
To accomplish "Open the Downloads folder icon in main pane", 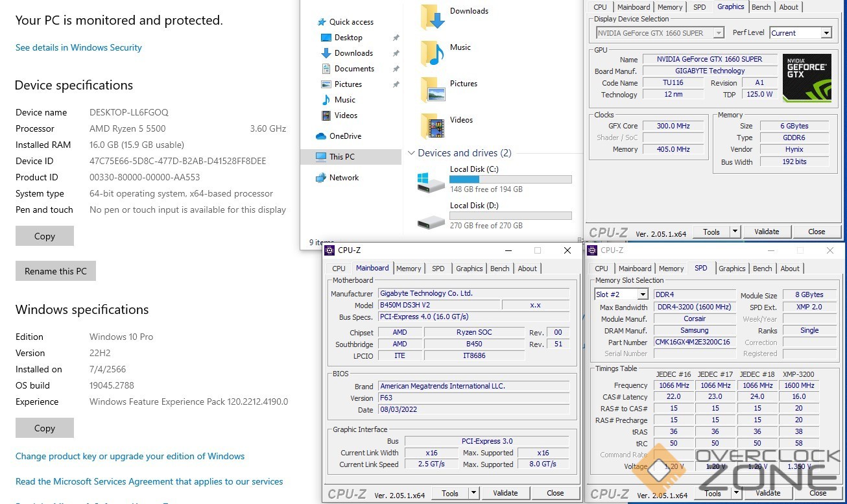I will [x=433, y=17].
